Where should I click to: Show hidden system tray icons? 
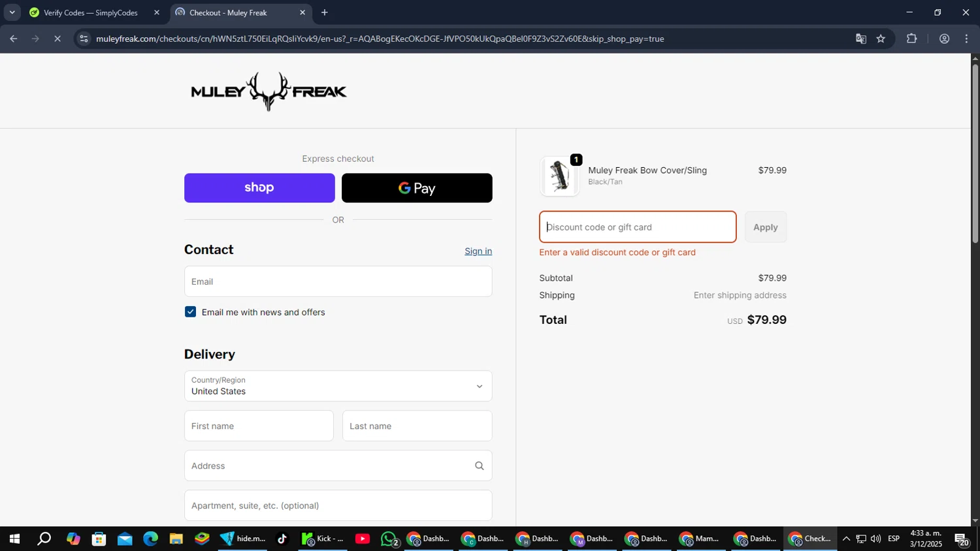pos(846,539)
